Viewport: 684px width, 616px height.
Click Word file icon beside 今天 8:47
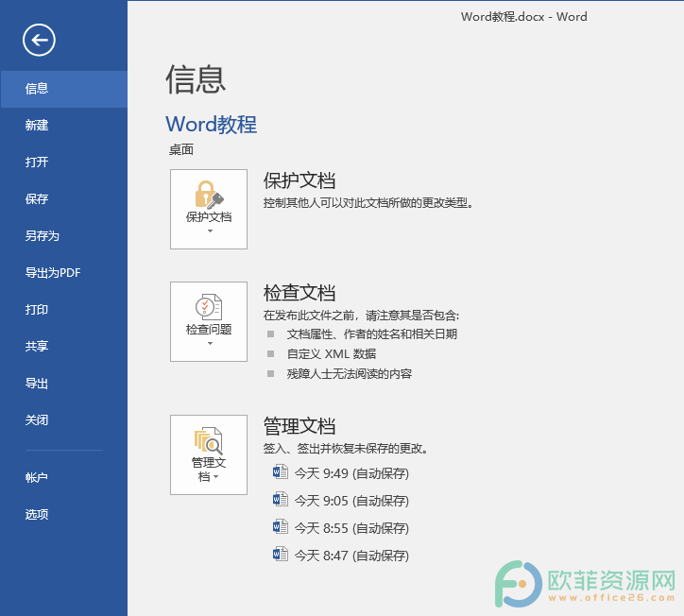pos(280,555)
